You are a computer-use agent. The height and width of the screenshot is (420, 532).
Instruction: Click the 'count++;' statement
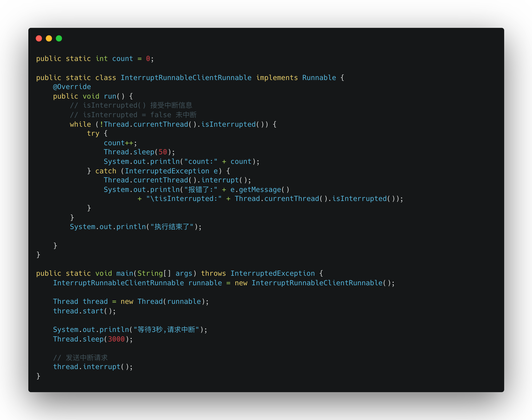120,143
